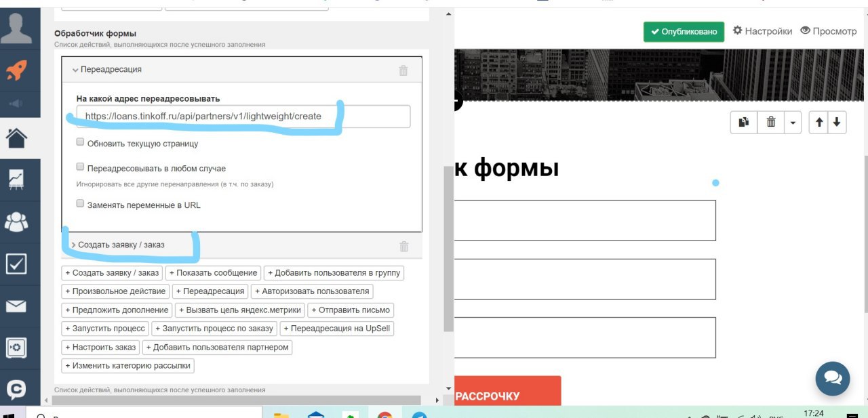Viewport: 868px width, 418px height.
Task: Go to the home (house) sidebar icon
Action: 16,138
